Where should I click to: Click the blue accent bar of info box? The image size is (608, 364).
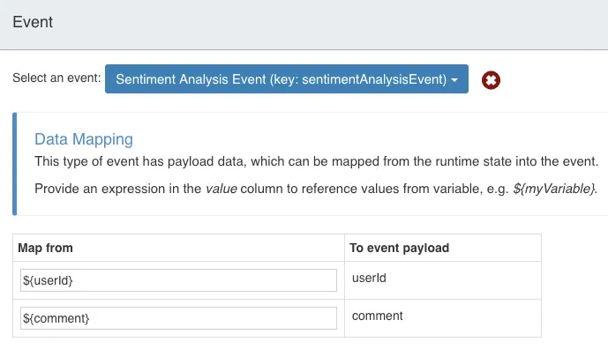tap(15, 164)
